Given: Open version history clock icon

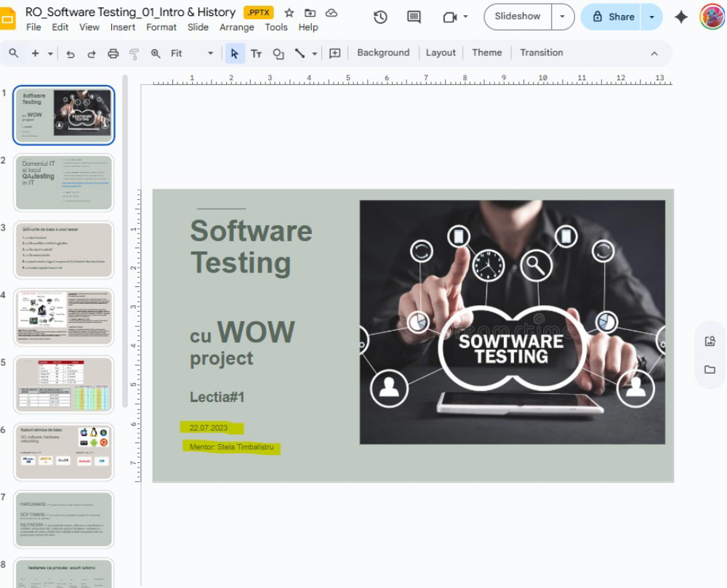Looking at the screenshot, I should click(x=380, y=17).
